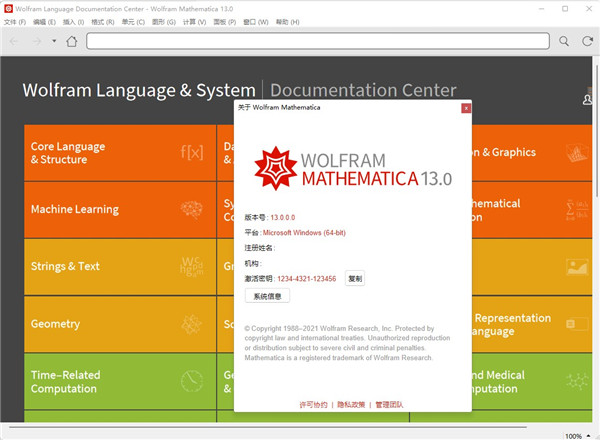600x440 pixels.
Task: Click the 系统信息 button
Action: pos(269,296)
